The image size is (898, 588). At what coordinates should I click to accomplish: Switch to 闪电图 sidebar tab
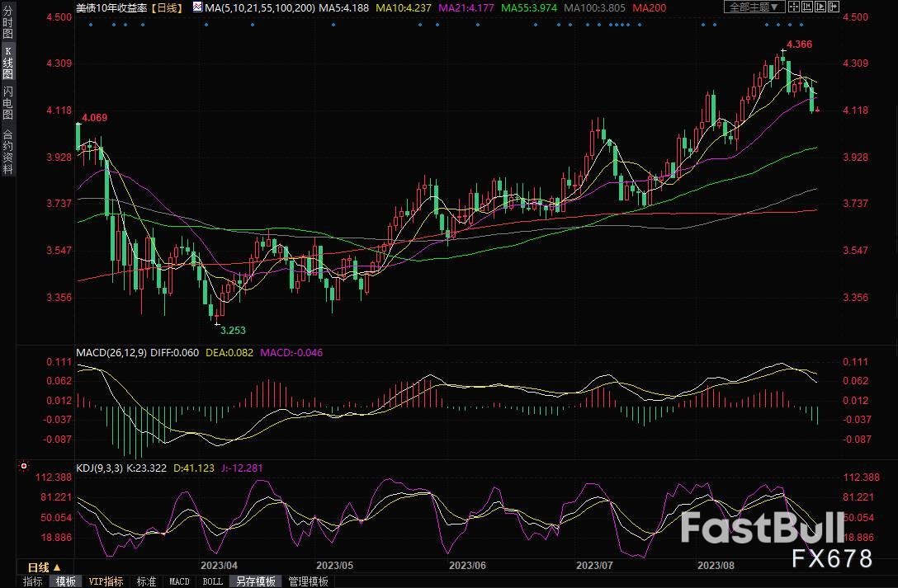tap(7, 102)
